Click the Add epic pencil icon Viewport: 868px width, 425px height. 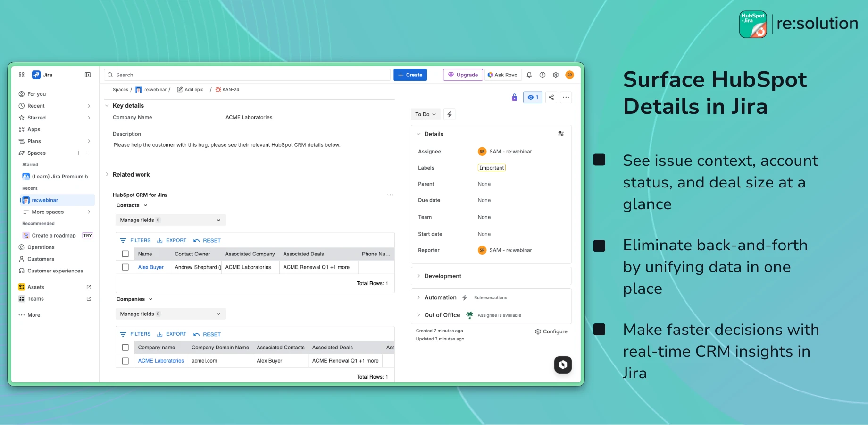(x=180, y=90)
